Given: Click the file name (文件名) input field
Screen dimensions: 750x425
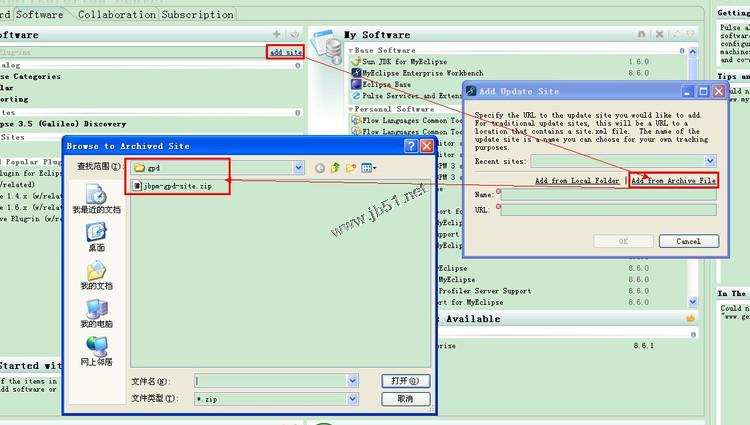Looking at the screenshot, I should pos(271,381).
